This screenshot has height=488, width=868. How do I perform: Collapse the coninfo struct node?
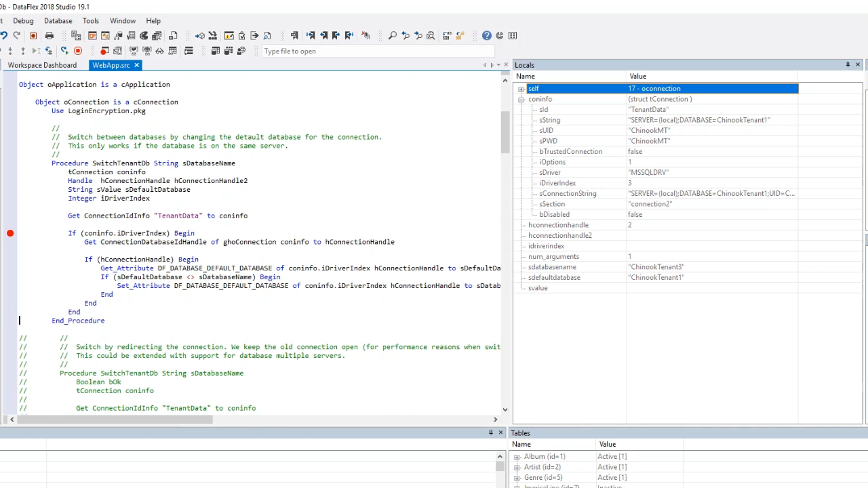pyautogui.click(x=521, y=100)
